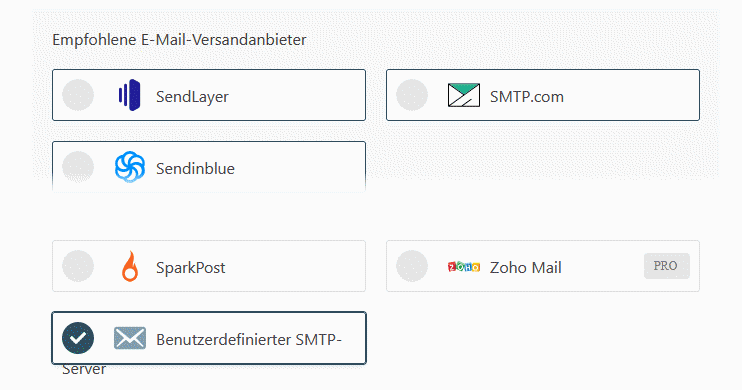Click the custom SMTP envelope icon
Image resolution: width=742 pixels, height=390 pixels.
(130, 338)
